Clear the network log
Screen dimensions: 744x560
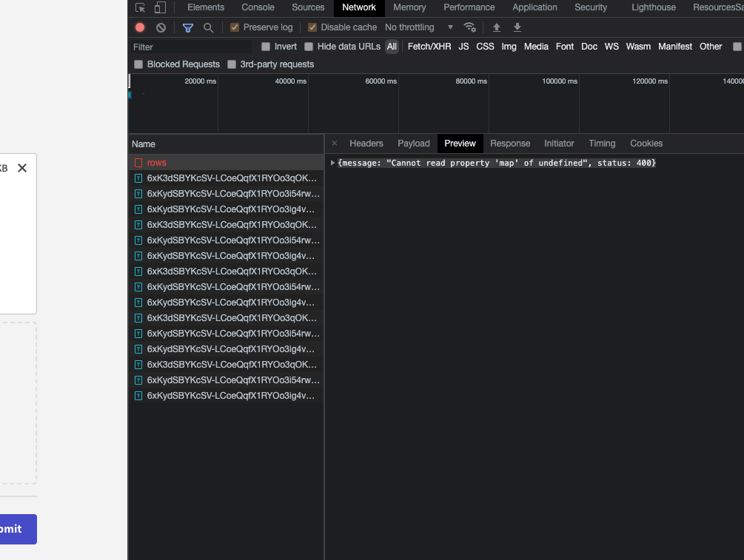161,27
